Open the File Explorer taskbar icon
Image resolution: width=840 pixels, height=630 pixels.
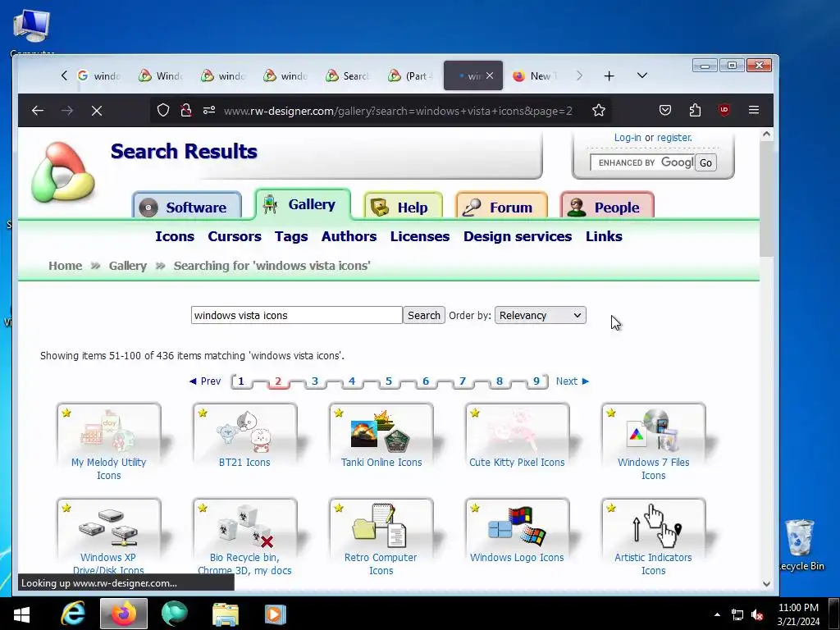coord(226,614)
